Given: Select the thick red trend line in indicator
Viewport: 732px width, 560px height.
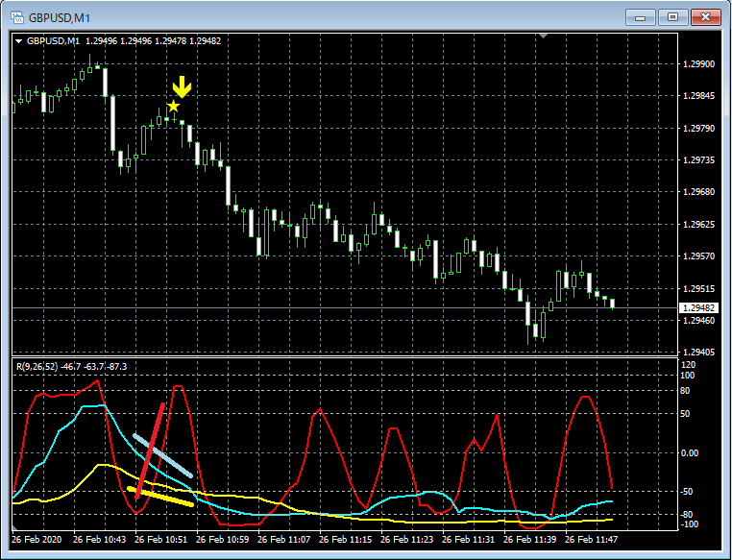Looking at the screenshot, I should click(x=150, y=451).
